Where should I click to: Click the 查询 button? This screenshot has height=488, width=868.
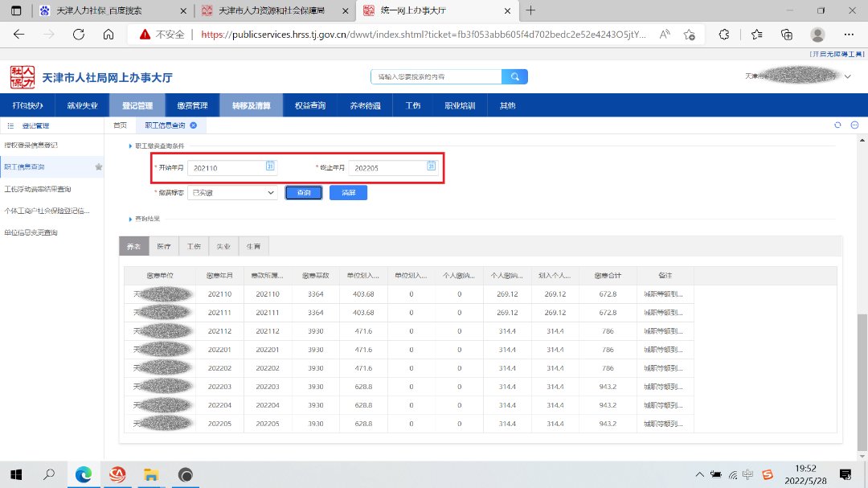pyautogui.click(x=304, y=193)
